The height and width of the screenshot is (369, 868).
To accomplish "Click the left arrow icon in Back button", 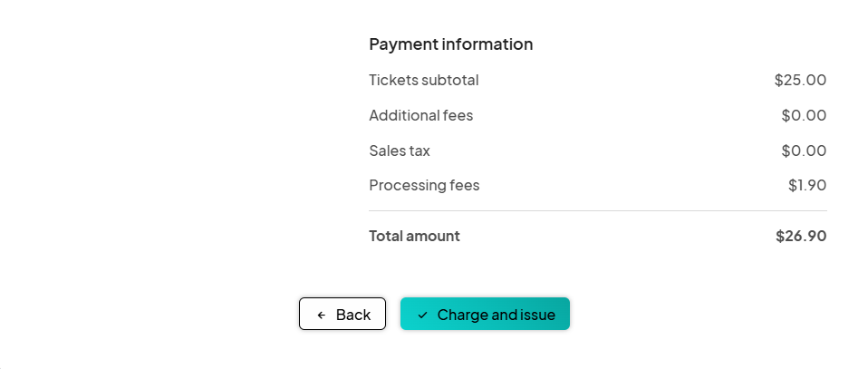I will coord(322,315).
